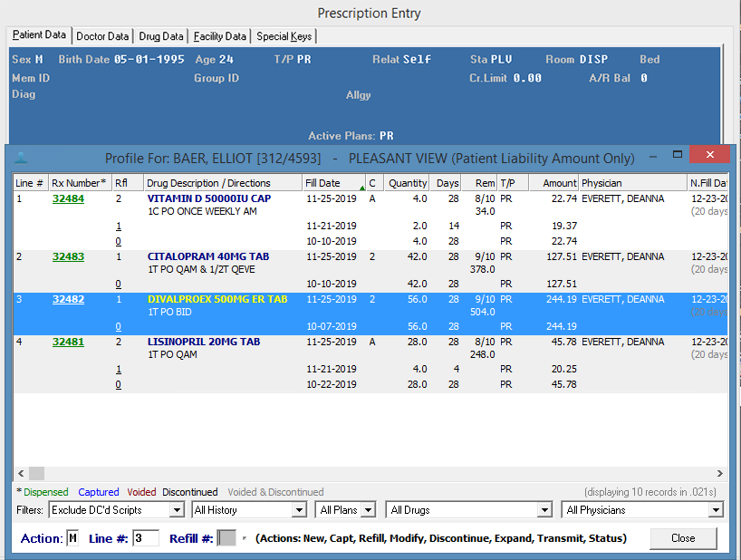This screenshot has width=741, height=560.
Task: Select the Special Keys tab
Action: pyautogui.click(x=284, y=36)
